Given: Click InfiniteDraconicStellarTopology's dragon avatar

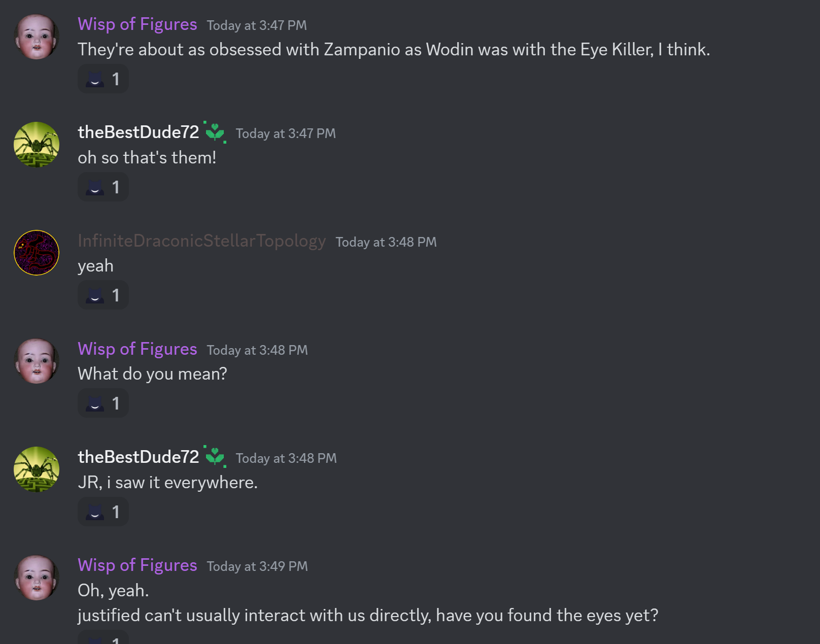Looking at the screenshot, I should (x=37, y=253).
